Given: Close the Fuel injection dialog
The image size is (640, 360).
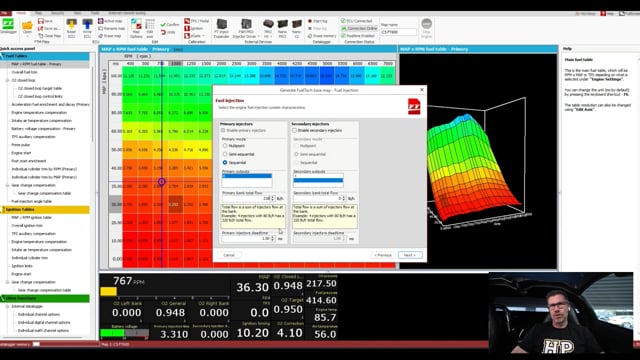Looking at the screenshot, I should (x=422, y=90).
